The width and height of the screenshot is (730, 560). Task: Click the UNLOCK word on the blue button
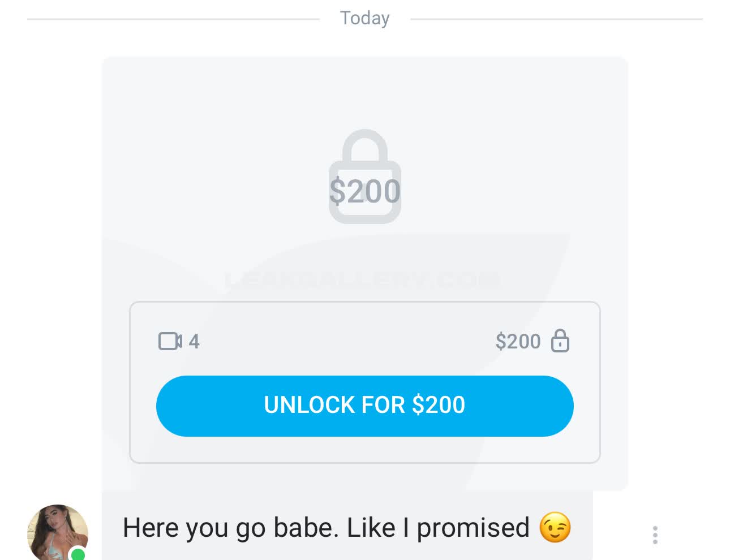(x=310, y=405)
